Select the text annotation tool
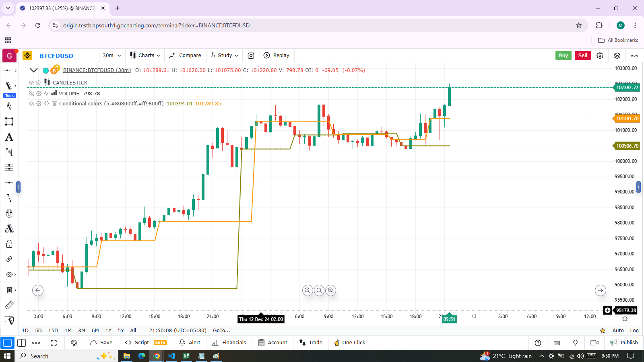The width and height of the screenshot is (644, 362). click(9, 137)
